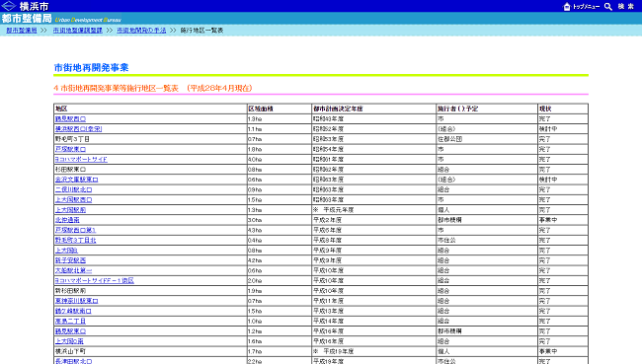This screenshot has width=642, height=364.
Task: Open the 高島二丁目 district link
Action: (x=70, y=321)
